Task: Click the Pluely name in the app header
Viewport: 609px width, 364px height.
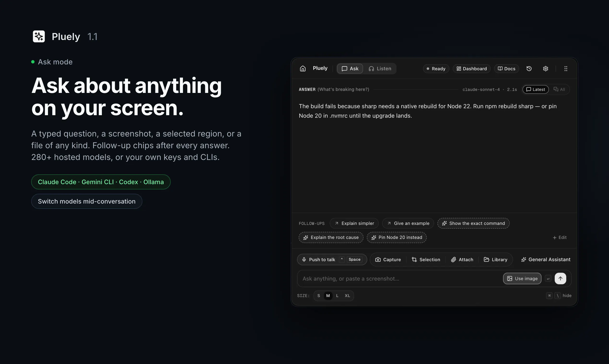Action: (320, 68)
